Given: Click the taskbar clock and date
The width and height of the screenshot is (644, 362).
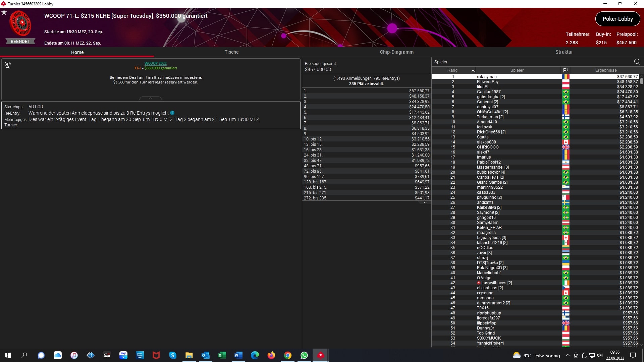Looking at the screenshot, I should tap(615, 355).
